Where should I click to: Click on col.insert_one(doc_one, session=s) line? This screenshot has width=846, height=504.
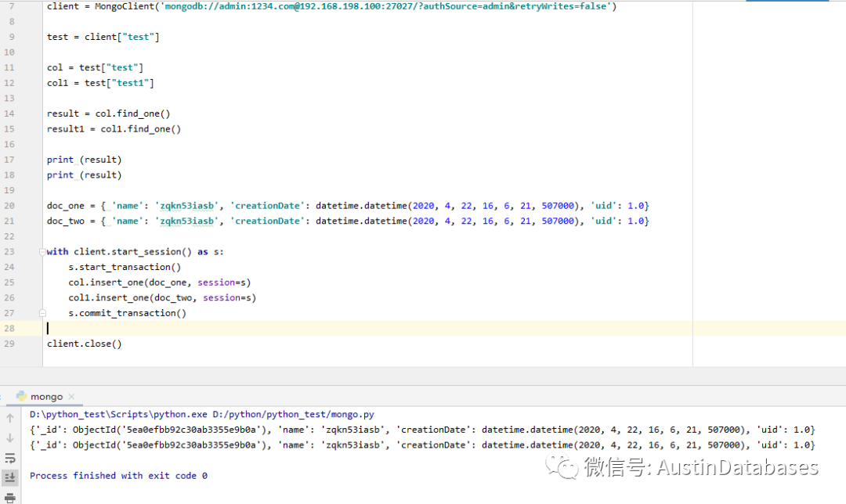160,283
